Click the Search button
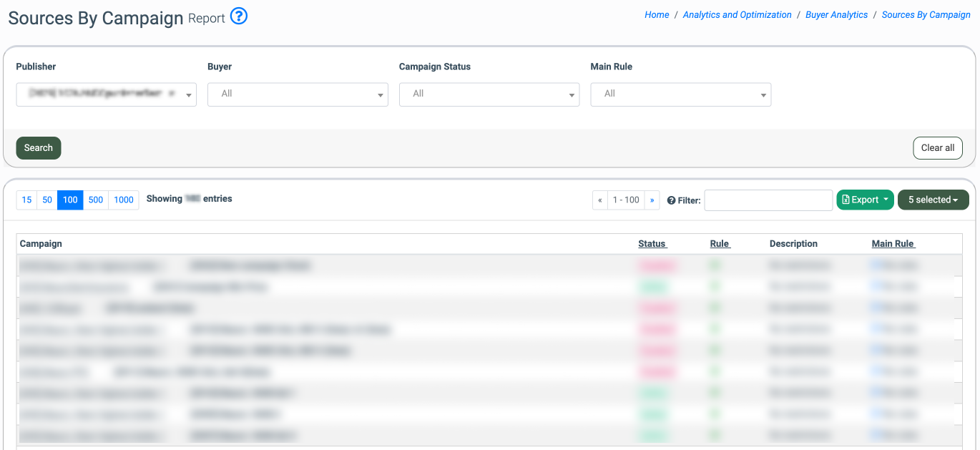The image size is (980, 450). tap(39, 148)
